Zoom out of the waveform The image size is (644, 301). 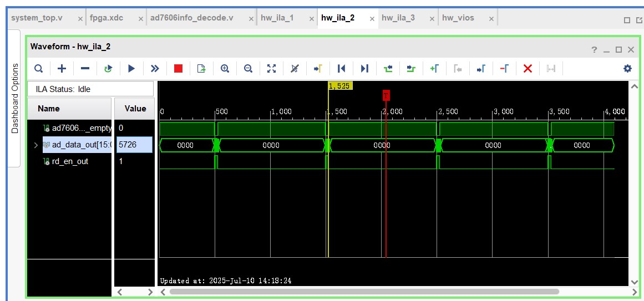[x=248, y=69]
